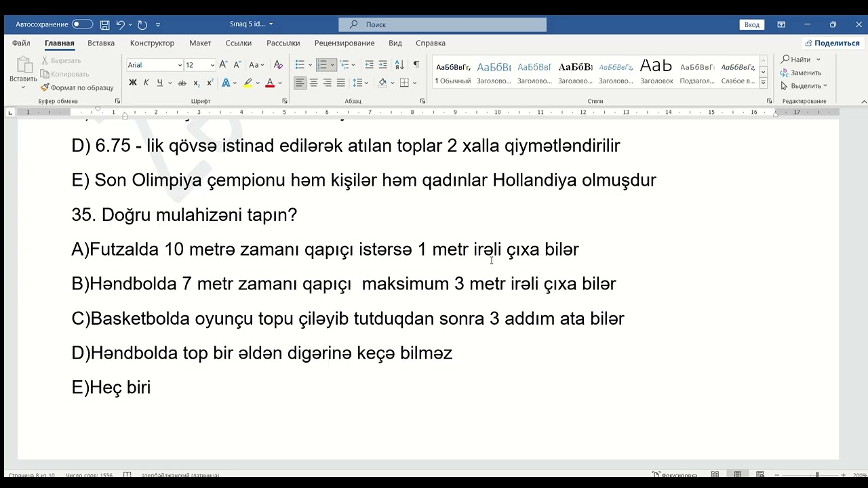Align text left
This screenshot has height=488, width=868.
coord(300,83)
